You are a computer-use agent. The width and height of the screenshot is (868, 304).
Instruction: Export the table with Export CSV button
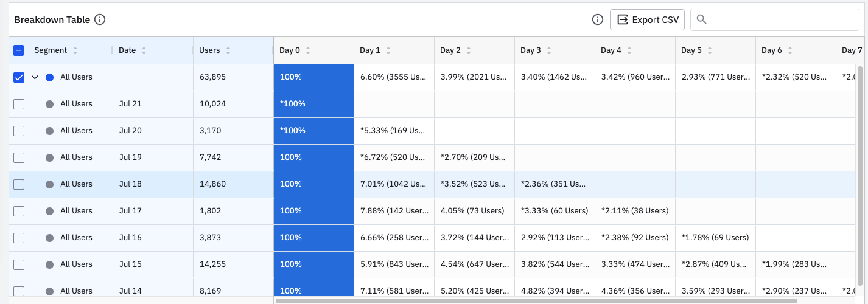pyautogui.click(x=647, y=20)
